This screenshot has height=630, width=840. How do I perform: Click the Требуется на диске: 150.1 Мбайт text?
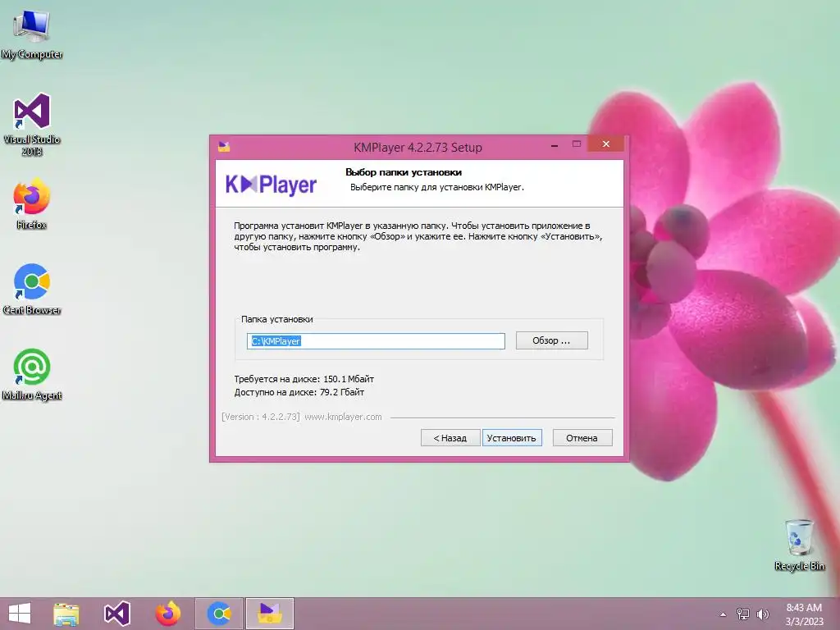304,379
